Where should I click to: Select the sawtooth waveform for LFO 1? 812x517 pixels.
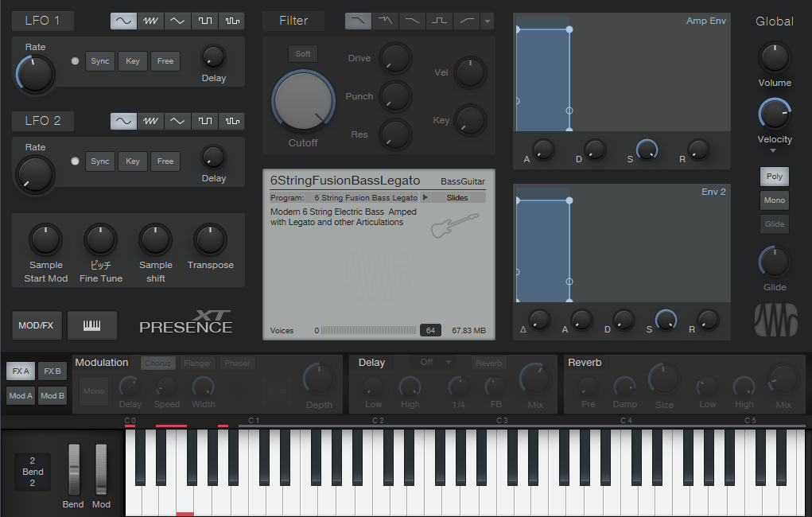coord(150,21)
